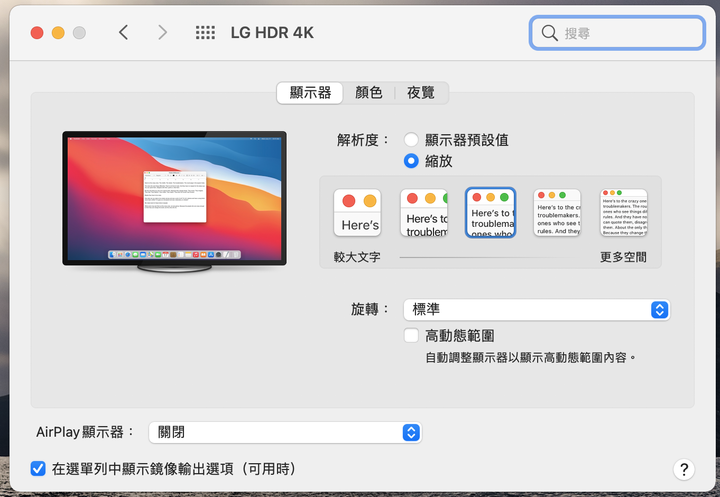Go back with the left chevron

pyautogui.click(x=123, y=33)
